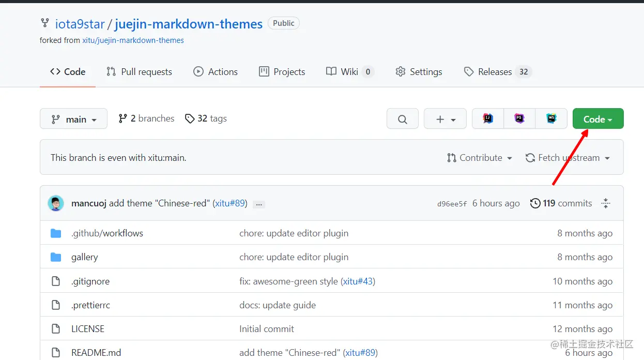Open the .prettierrc file
The image size is (644, 360).
click(90, 305)
